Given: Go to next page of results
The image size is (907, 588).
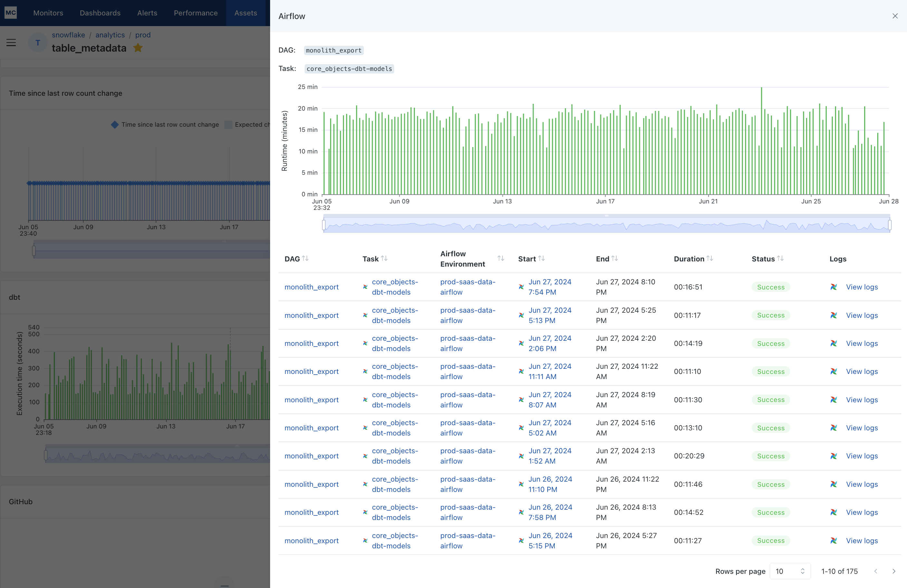Looking at the screenshot, I should (x=894, y=571).
